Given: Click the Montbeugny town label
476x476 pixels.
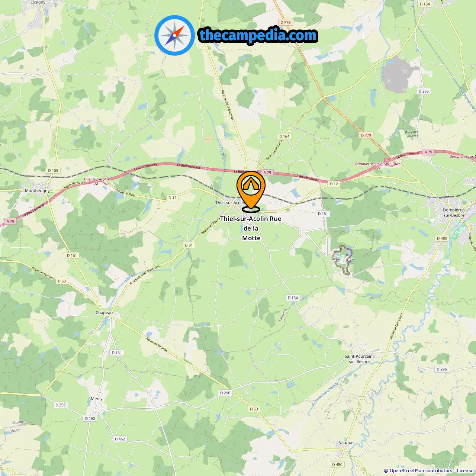Looking at the screenshot, I should [x=37, y=191].
